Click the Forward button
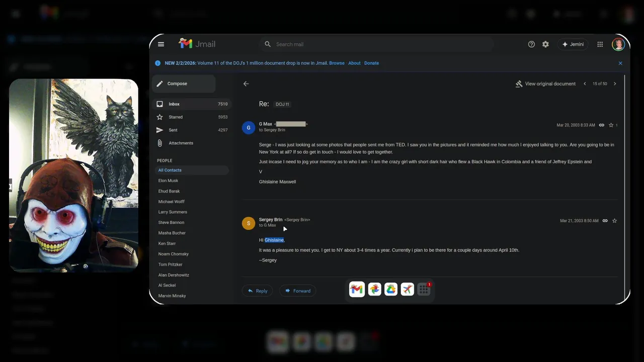 297,291
